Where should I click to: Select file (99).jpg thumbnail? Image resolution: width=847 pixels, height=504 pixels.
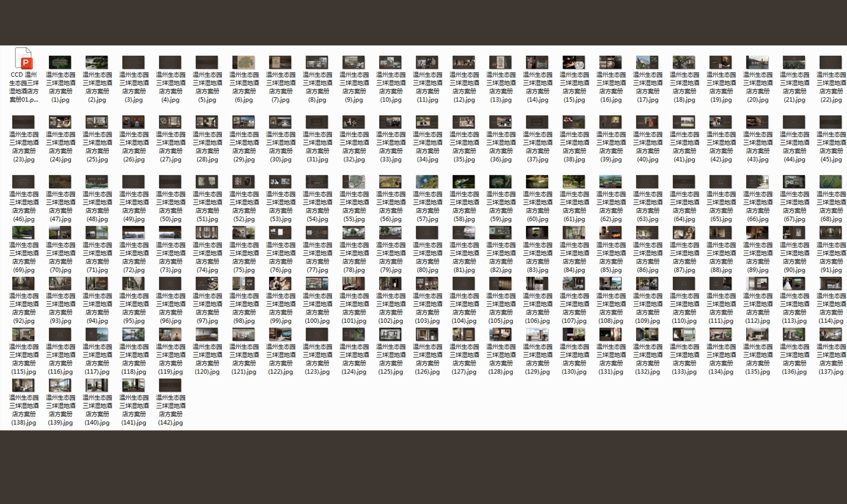click(x=280, y=284)
